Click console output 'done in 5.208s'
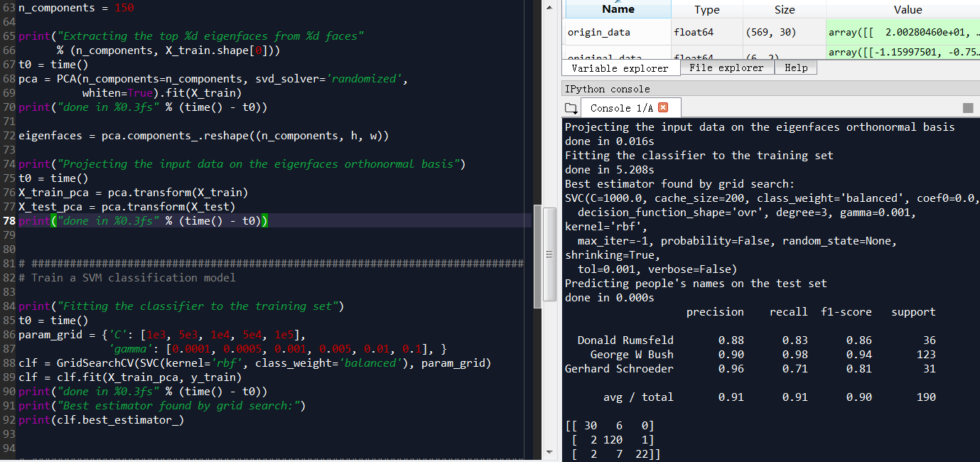980x462 pixels. (x=610, y=170)
